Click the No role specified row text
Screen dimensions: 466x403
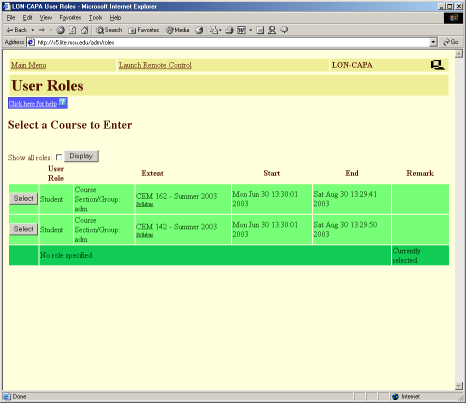[x=66, y=255]
